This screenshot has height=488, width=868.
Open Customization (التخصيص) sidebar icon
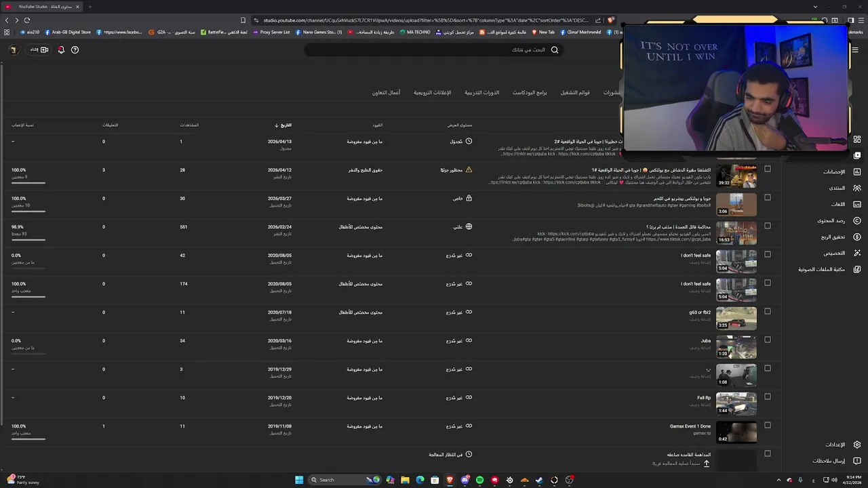click(857, 253)
